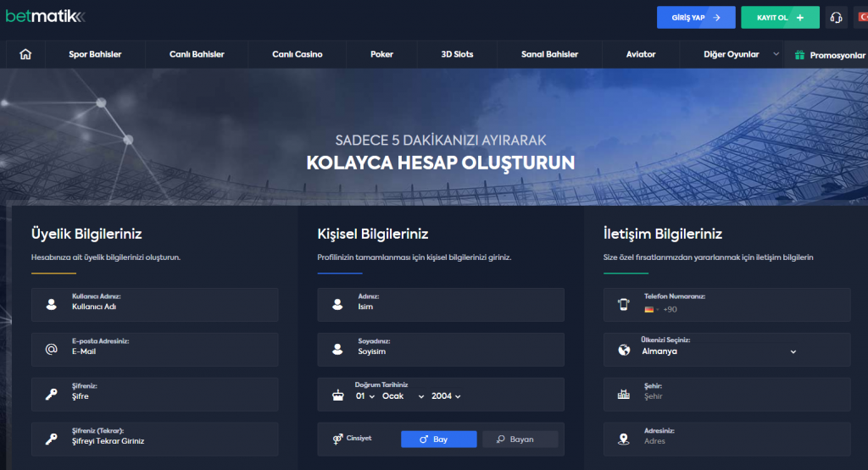Open the birth day dropdown showing 01
Image resolution: width=868 pixels, height=470 pixels.
click(x=364, y=396)
